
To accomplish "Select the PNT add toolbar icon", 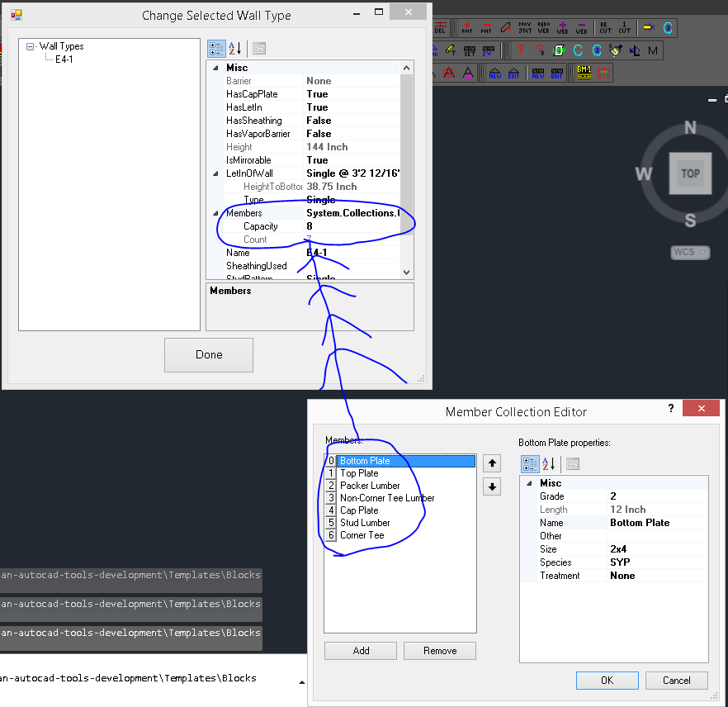I will pos(466,27).
